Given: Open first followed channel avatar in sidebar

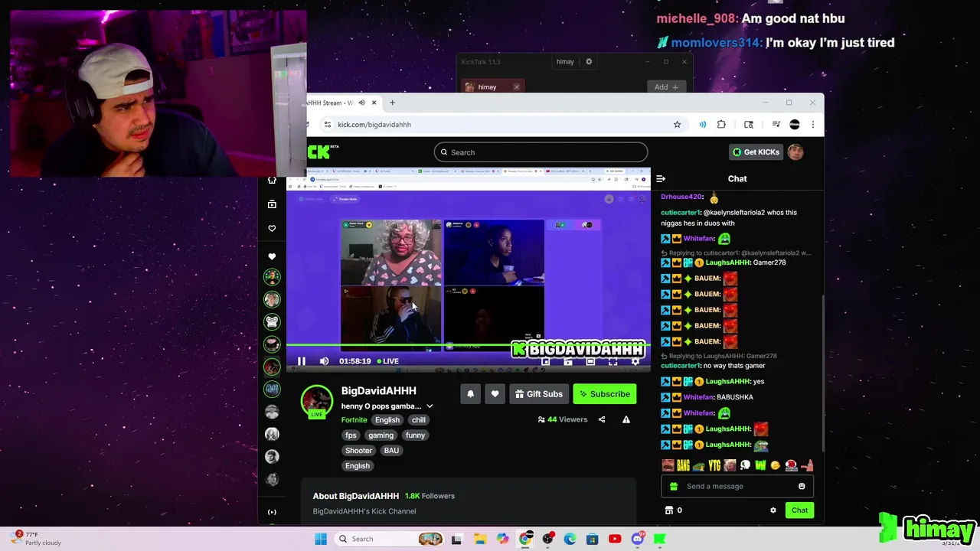Looking at the screenshot, I should (x=272, y=277).
